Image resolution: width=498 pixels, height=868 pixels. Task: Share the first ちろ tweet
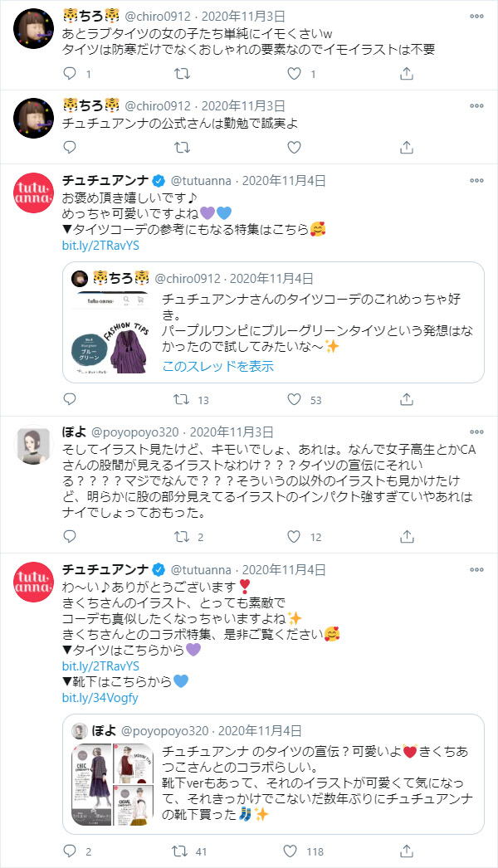[x=407, y=74]
